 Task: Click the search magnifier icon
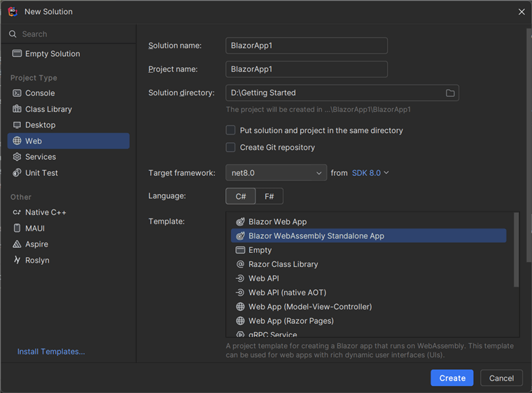[13, 34]
